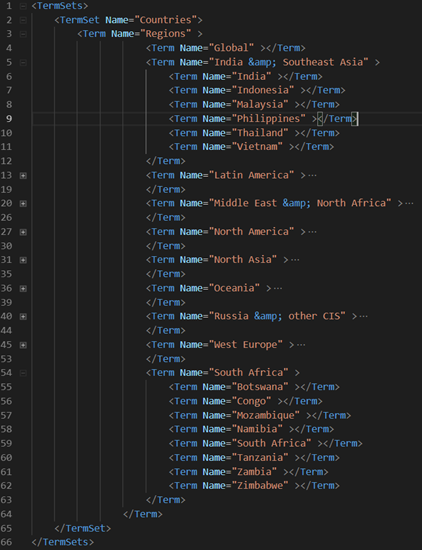The height and width of the screenshot is (550, 422).
Task: Click the ellipsis after North Asia
Action: coord(295,260)
